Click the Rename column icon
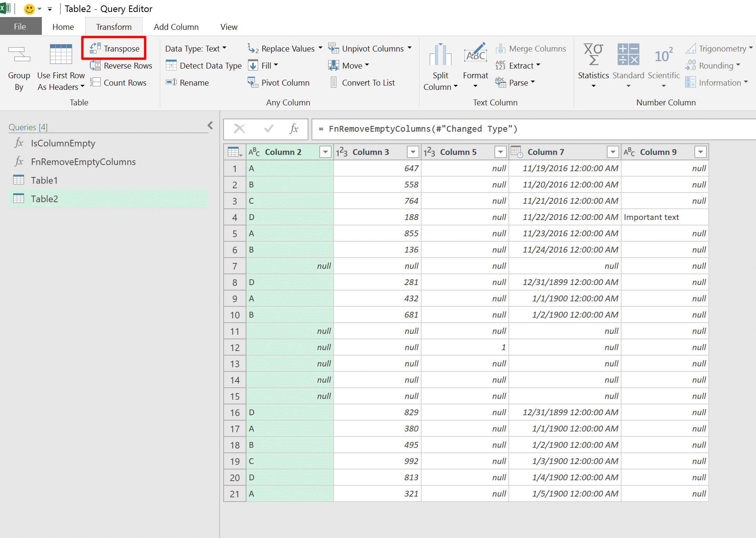This screenshot has width=756, height=538. [x=171, y=83]
